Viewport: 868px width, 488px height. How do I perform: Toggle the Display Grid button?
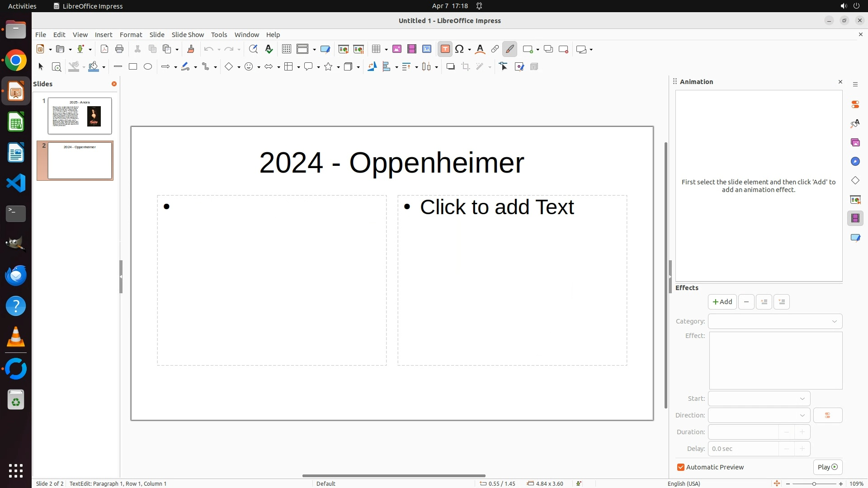tap(286, 49)
